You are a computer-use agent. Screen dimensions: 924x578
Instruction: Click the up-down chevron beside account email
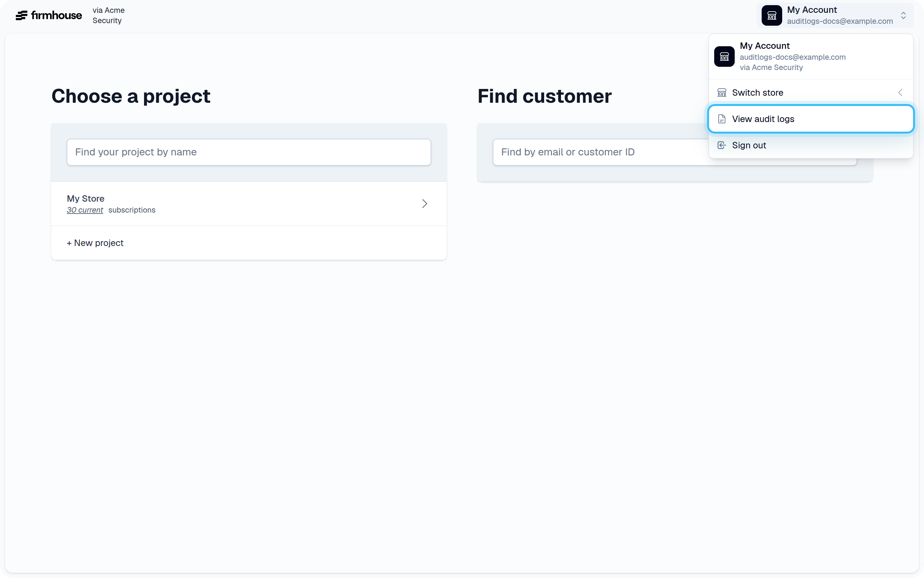coord(903,15)
